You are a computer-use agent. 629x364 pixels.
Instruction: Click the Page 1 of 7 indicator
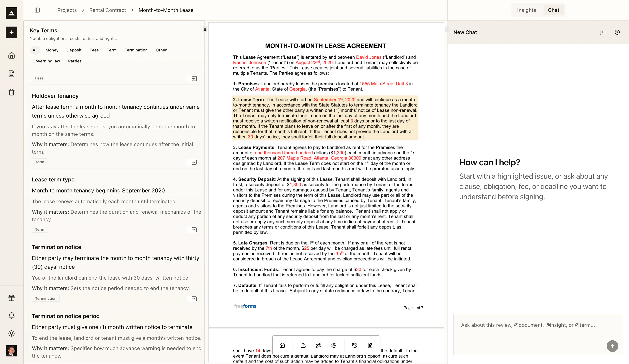point(413,308)
